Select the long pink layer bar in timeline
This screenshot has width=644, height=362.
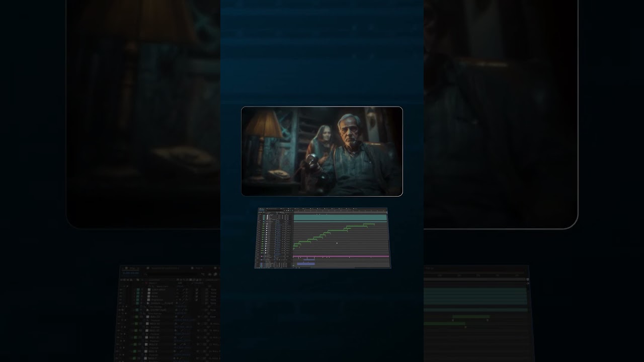341,256
